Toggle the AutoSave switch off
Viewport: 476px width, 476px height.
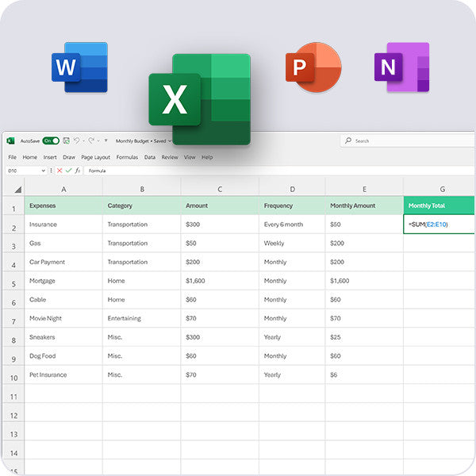point(51,141)
